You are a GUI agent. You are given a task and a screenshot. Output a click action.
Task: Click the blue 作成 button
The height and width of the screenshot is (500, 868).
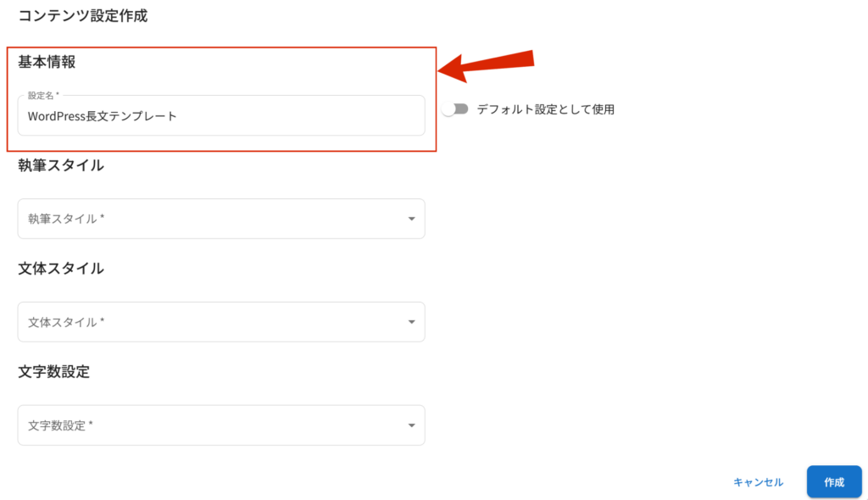tap(834, 481)
